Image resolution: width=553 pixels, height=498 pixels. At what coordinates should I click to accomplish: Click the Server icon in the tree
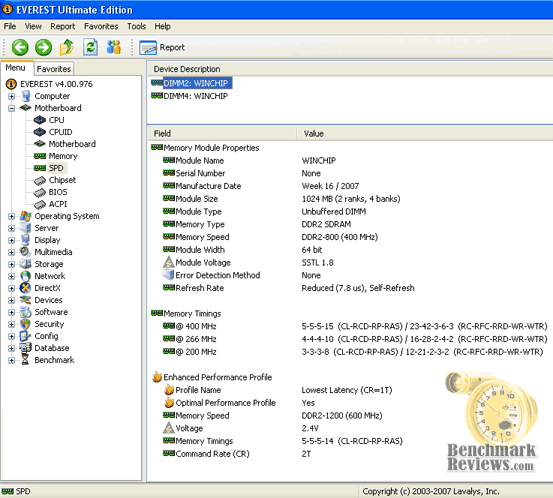tap(25, 228)
